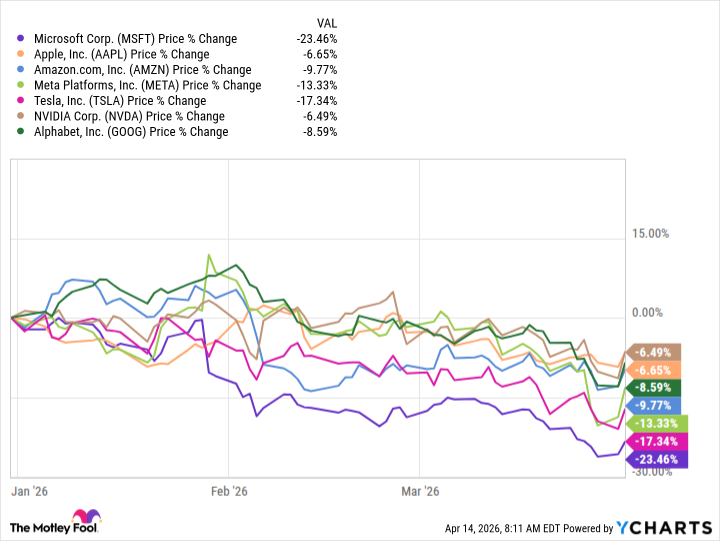Click the -23.46% end-of-line value tag
720x541 pixels.
655,459
